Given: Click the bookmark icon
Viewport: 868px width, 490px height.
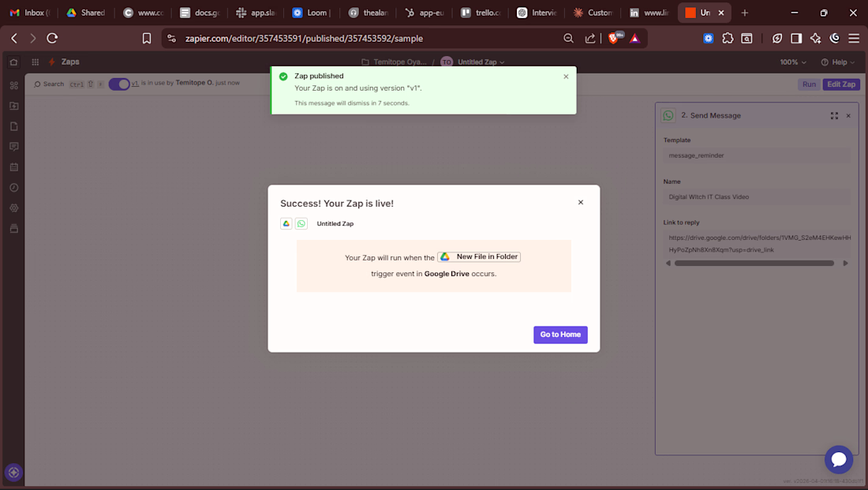Looking at the screenshot, I should pos(147,38).
